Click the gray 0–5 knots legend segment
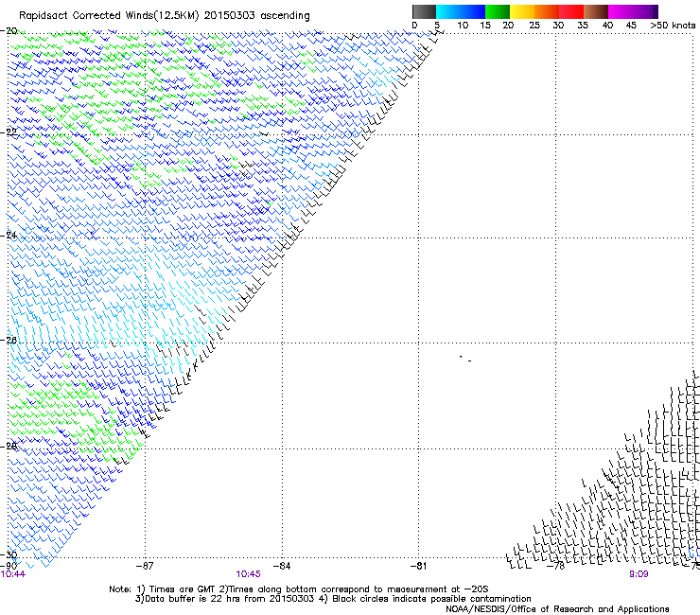Viewport: 700px width, 615px height. point(424,11)
